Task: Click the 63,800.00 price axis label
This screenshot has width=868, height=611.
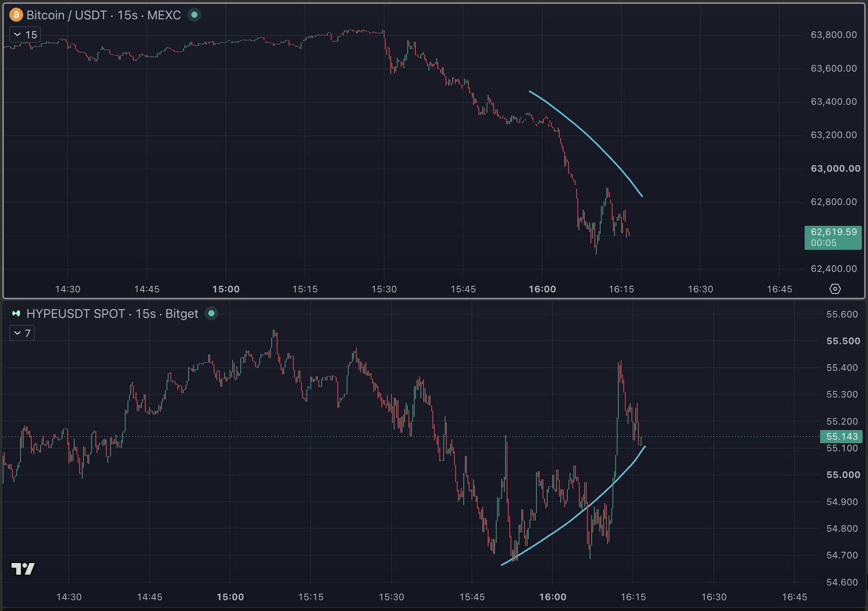Action: pos(834,35)
